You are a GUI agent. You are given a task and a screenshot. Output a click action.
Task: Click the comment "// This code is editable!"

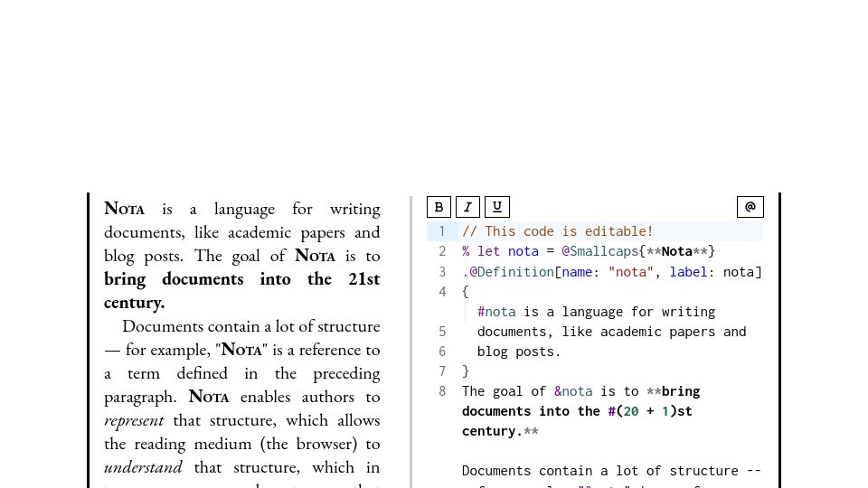pos(558,231)
